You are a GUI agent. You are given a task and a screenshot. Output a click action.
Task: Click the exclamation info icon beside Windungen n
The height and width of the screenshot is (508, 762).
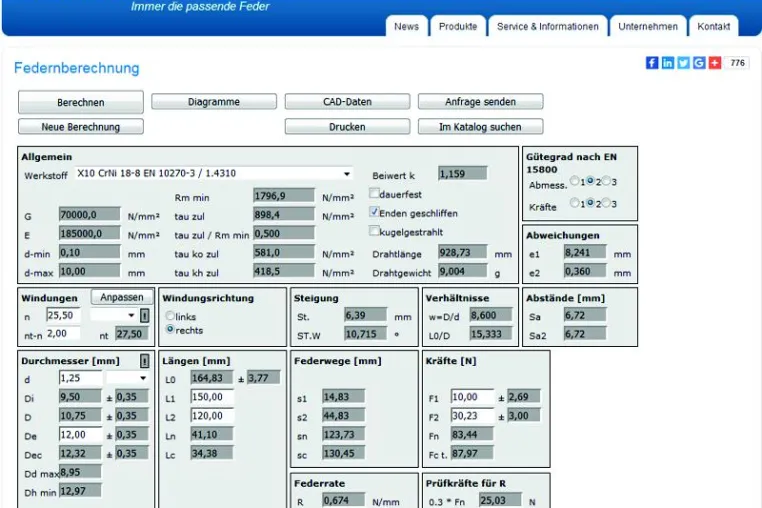pyautogui.click(x=144, y=315)
